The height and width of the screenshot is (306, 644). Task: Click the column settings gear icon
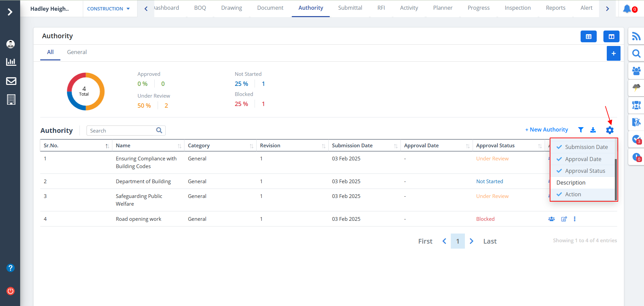point(609,130)
